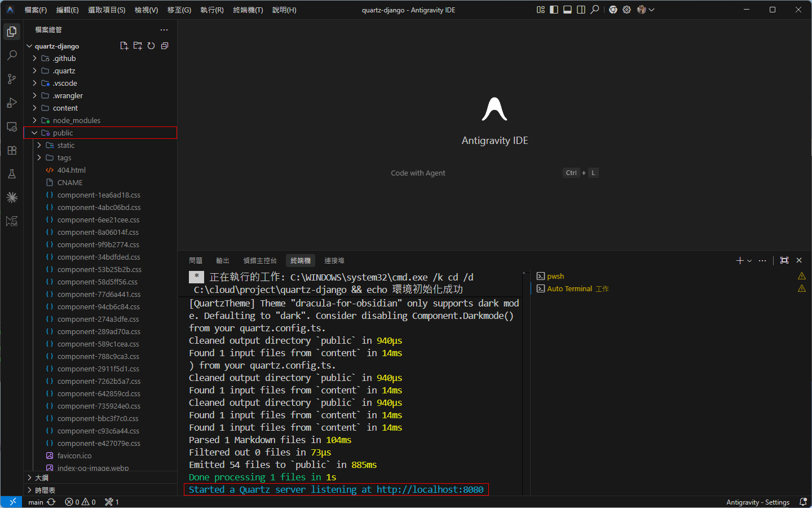
Task: Open terminal panel more actions ellipsis
Action: 762,260
